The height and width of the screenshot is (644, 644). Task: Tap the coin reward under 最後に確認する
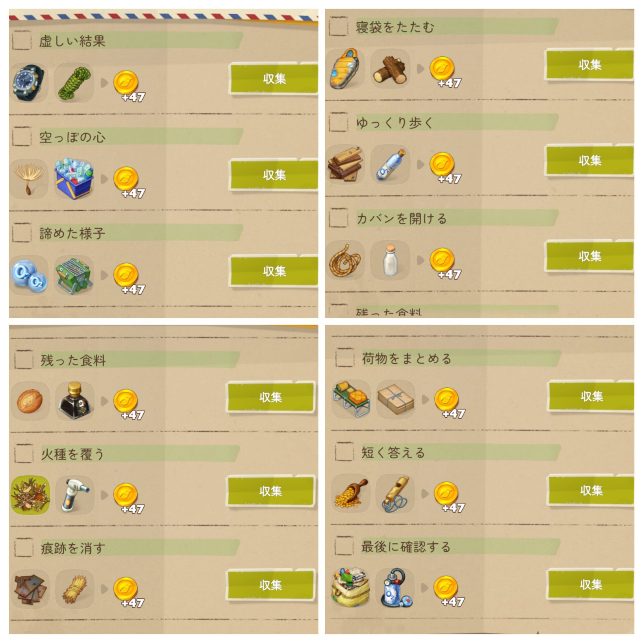(x=449, y=591)
